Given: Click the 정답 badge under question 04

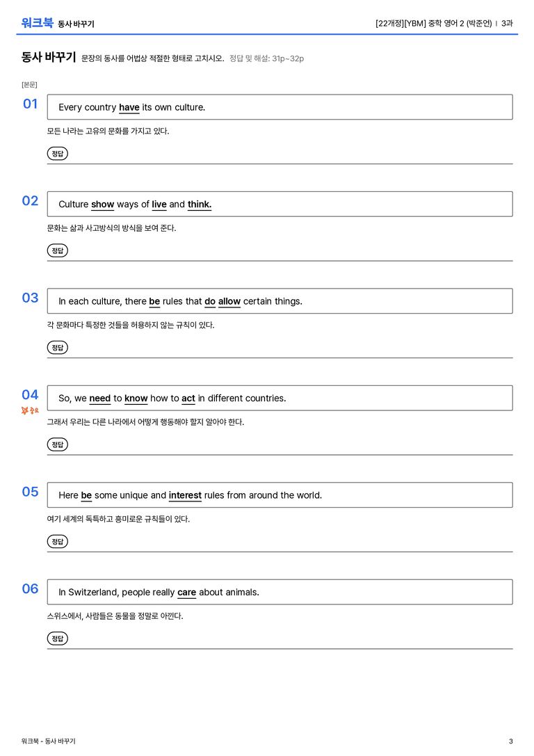Looking at the screenshot, I should 57,444.
